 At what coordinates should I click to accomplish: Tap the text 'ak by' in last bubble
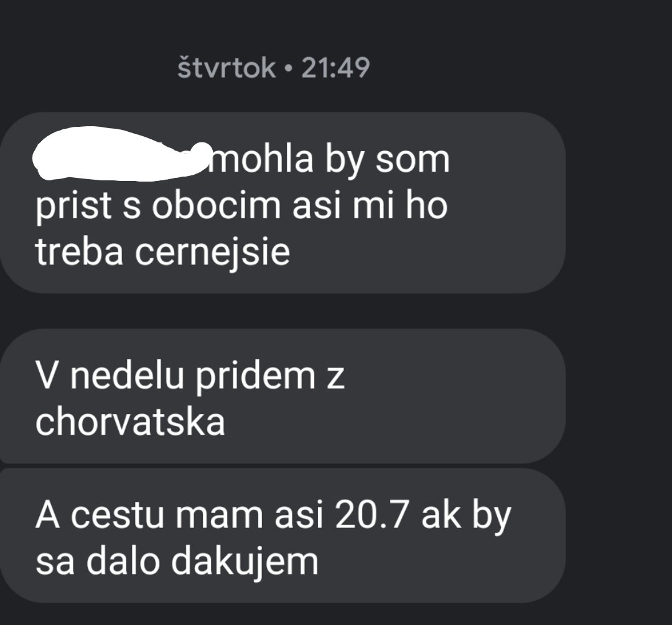click(x=466, y=516)
